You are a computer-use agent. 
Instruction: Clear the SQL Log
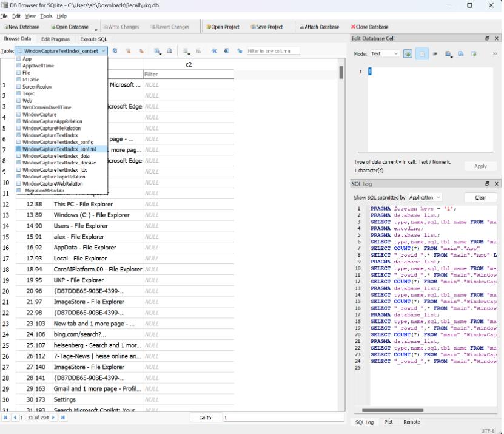pos(480,198)
